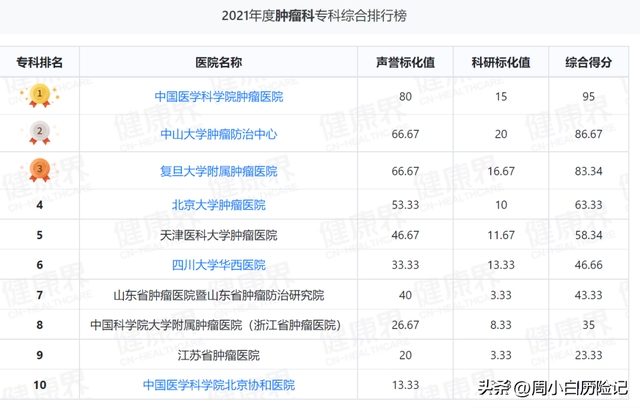This screenshot has height=408, width=640.
Task: Click composite score 43.33
Action: click(589, 295)
